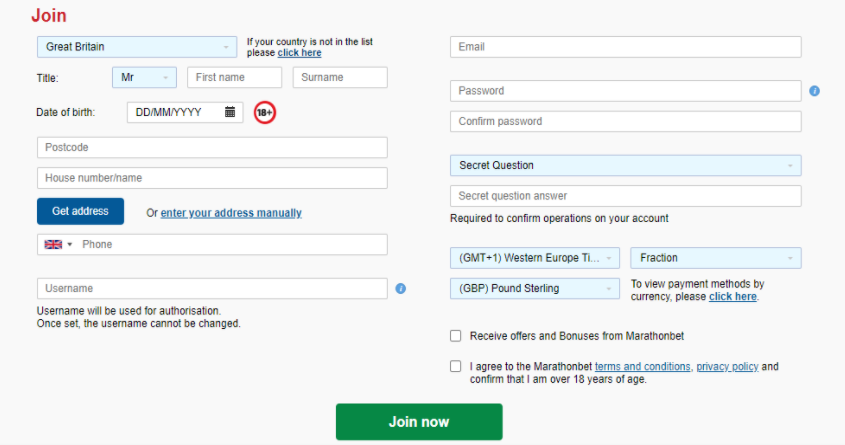Open the Great Britain country dropdown
The height and width of the screenshot is (445, 845).
pos(136,47)
